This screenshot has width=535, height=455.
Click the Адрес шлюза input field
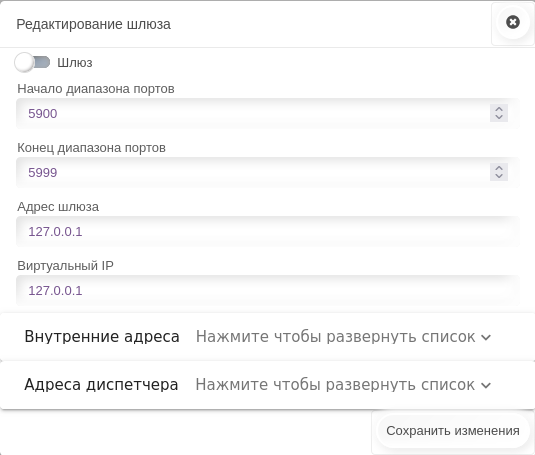268,232
